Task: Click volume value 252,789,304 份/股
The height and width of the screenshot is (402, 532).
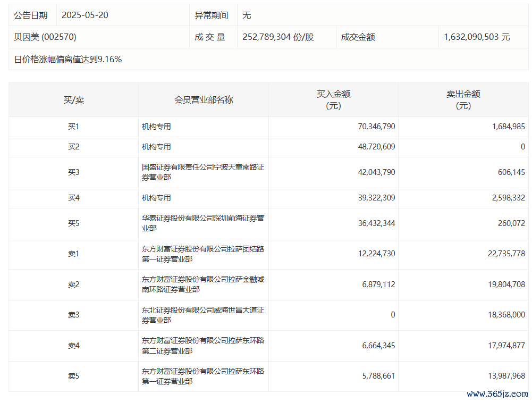Action: click(278, 37)
